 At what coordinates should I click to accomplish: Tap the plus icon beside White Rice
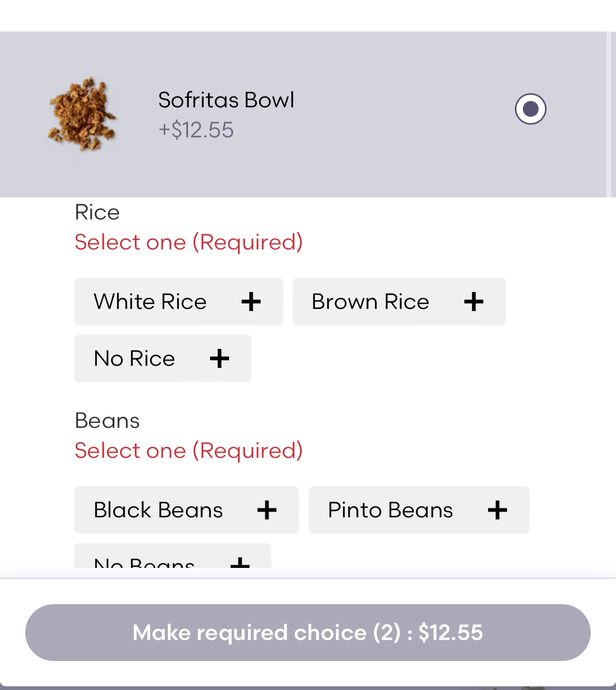coord(251,302)
